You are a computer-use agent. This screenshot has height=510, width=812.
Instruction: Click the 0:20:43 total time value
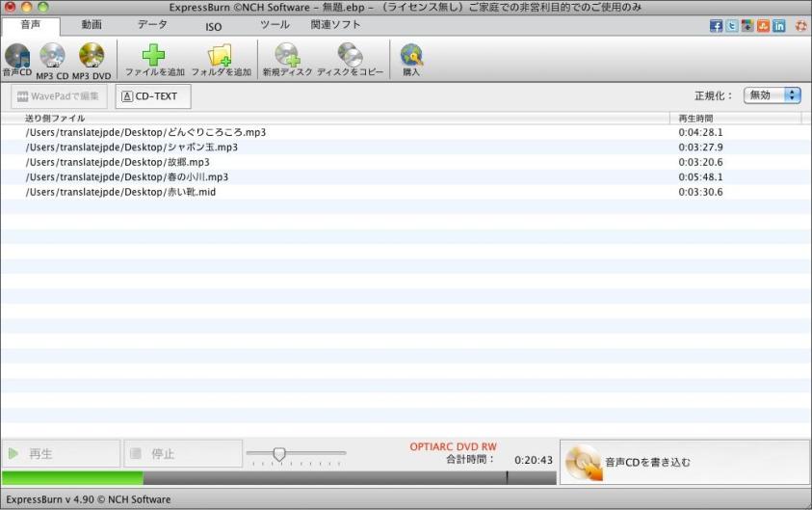pyautogui.click(x=534, y=460)
